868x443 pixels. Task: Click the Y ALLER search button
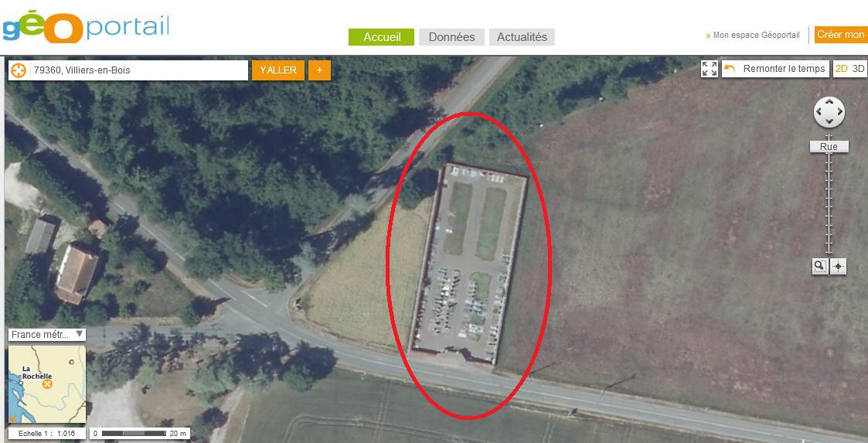(x=278, y=70)
